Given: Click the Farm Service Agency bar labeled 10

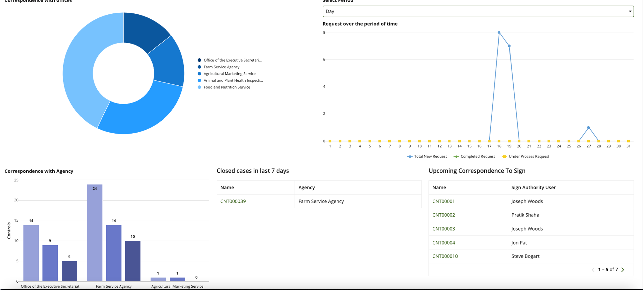Looking at the screenshot, I should coord(132,261).
